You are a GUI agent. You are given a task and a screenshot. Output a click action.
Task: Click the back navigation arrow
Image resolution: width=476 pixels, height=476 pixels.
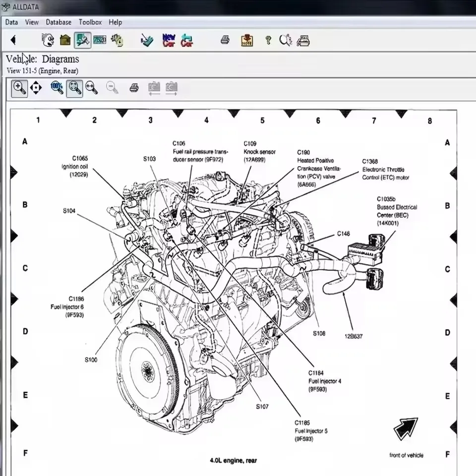[12, 40]
